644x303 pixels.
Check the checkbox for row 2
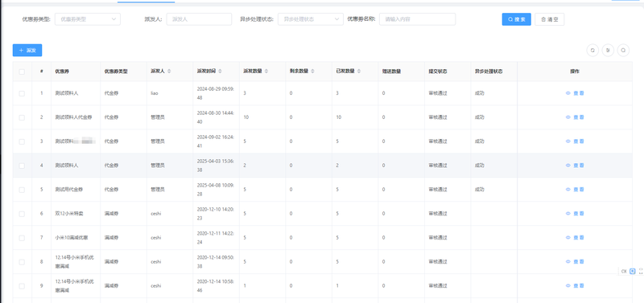pos(22,117)
